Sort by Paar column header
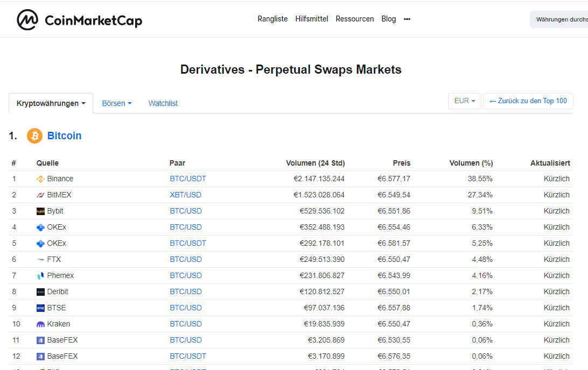Viewport: 588px width, 370px height. click(177, 163)
